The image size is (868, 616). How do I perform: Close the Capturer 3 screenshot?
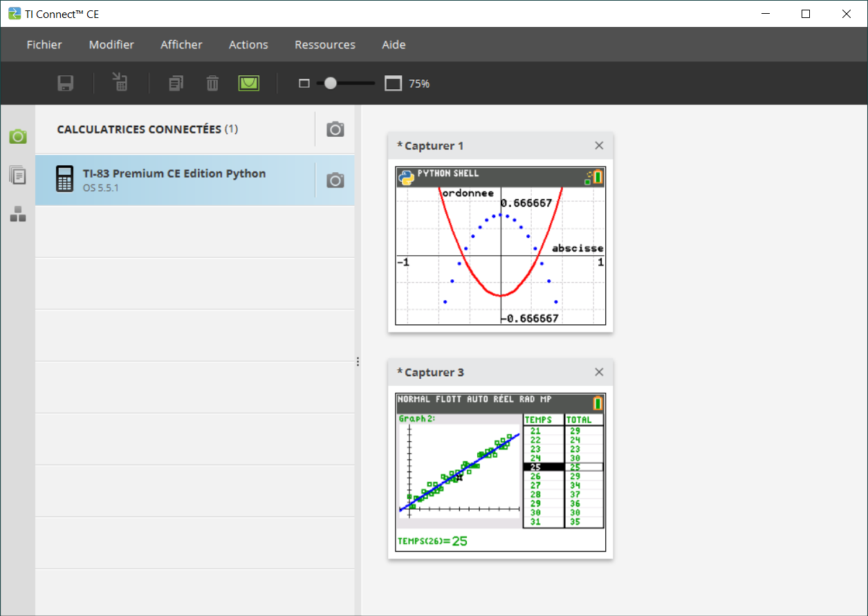599,372
